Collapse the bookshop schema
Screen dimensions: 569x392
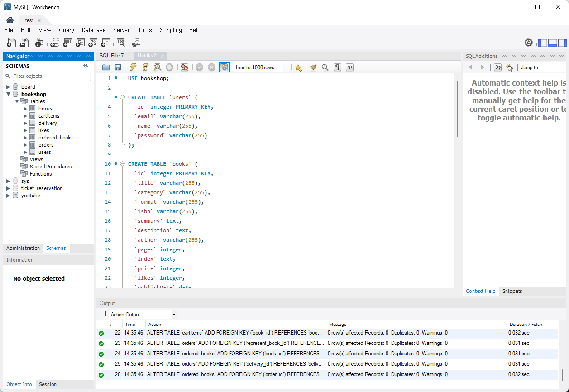8,94
